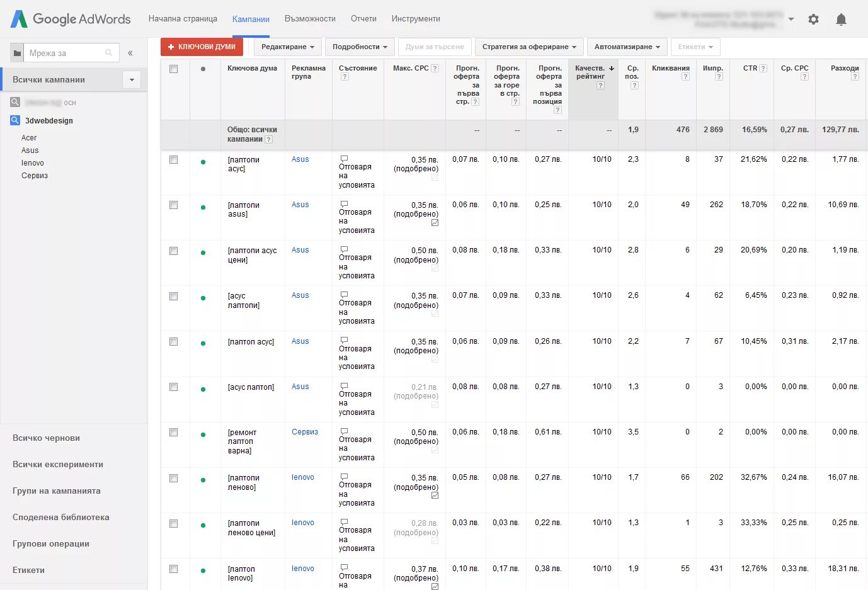The image size is (868, 590).
Task: Open the Стратегия за офериране dropdown
Action: point(529,47)
